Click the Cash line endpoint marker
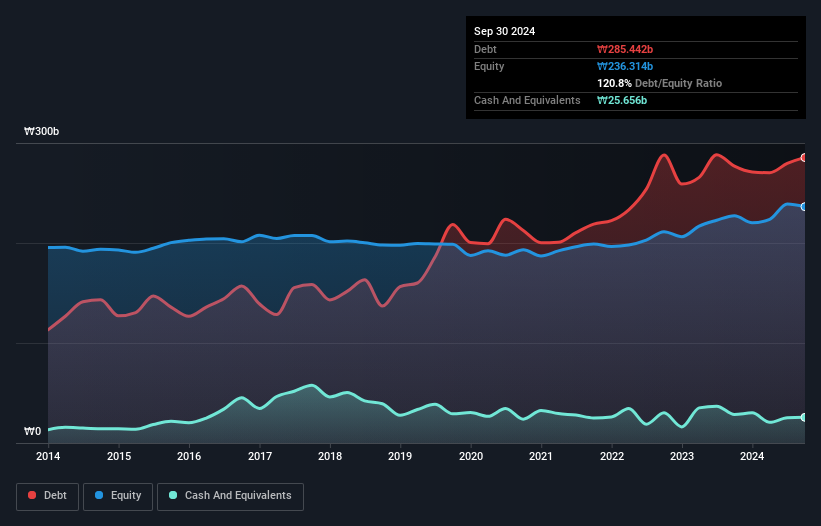The width and height of the screenshot is (821, 526). (x=804, y=417)
